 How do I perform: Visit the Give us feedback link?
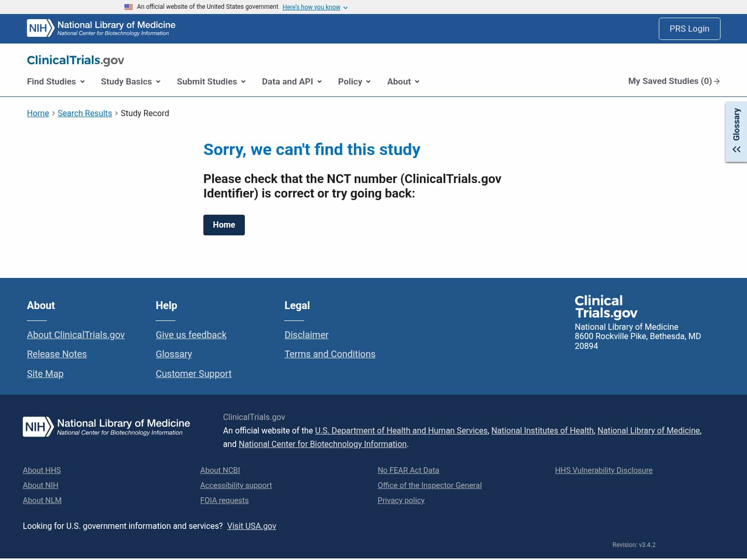coord(191,334)
